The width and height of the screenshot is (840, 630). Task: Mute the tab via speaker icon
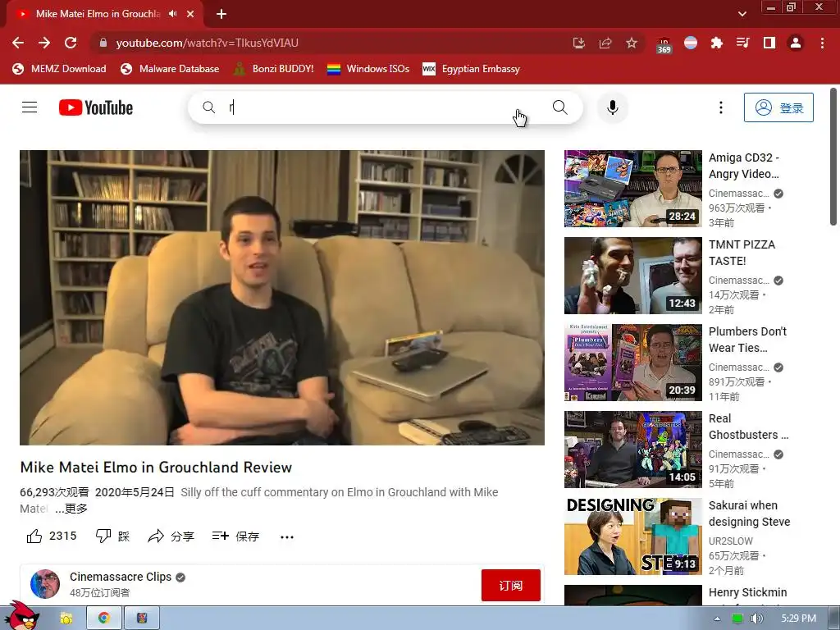[172, 14]
